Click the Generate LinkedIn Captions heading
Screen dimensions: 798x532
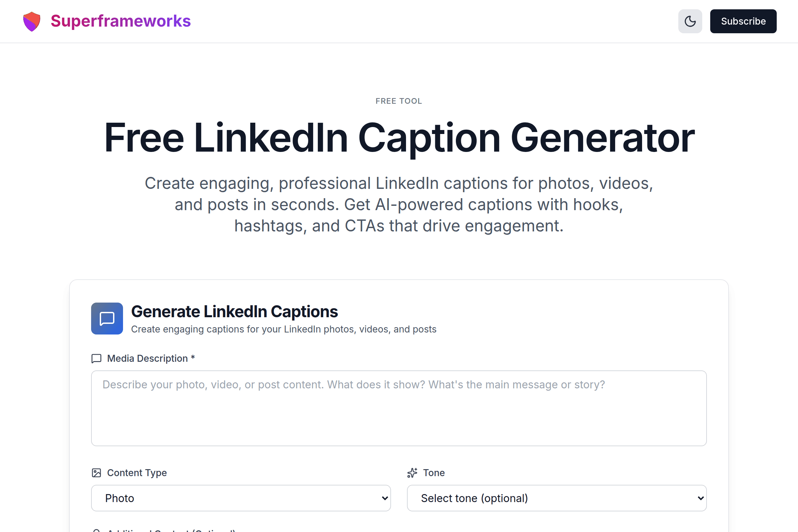[x=234, y=312]
